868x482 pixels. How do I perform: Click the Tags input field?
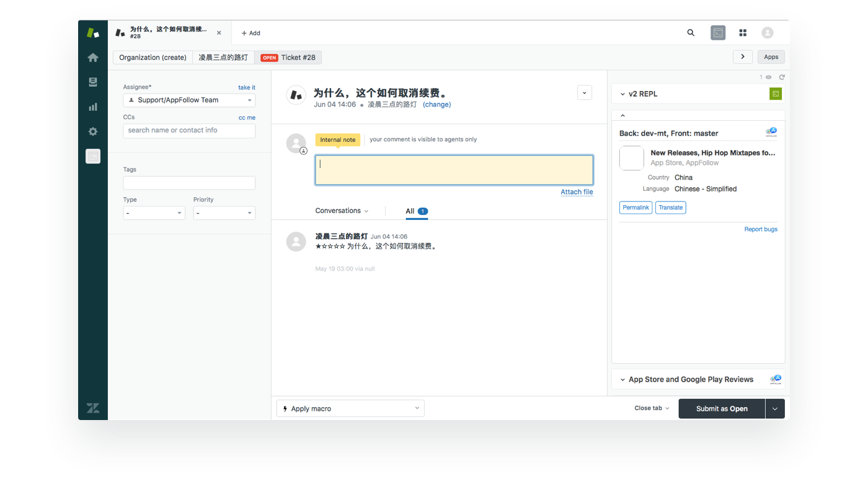189,183
